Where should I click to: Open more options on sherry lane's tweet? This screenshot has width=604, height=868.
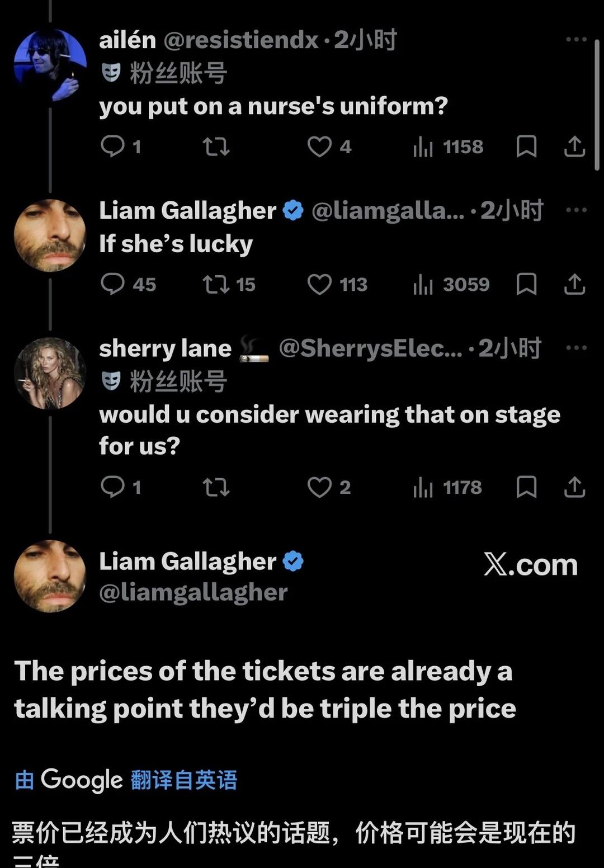click(x=576, y=348)
